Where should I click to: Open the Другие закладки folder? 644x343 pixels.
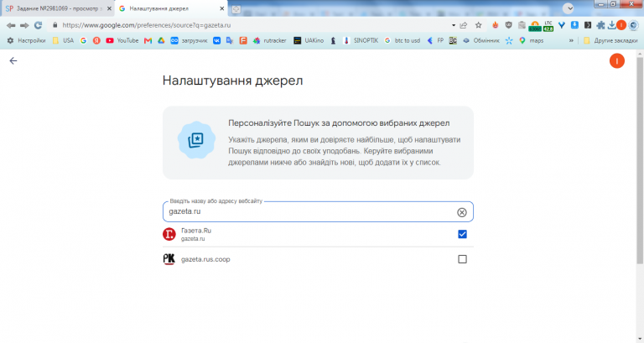point(610,40)
